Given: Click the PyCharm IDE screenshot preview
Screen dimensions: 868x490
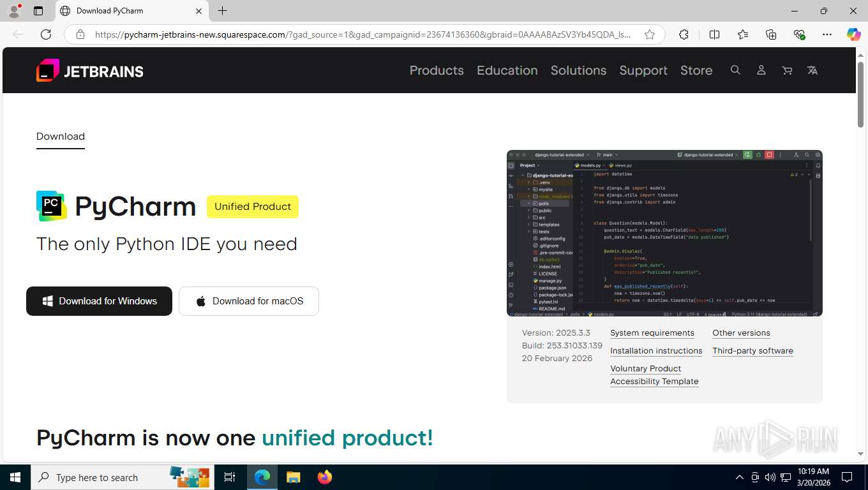Looking at the screenshot, I should [x=664, y=233].
